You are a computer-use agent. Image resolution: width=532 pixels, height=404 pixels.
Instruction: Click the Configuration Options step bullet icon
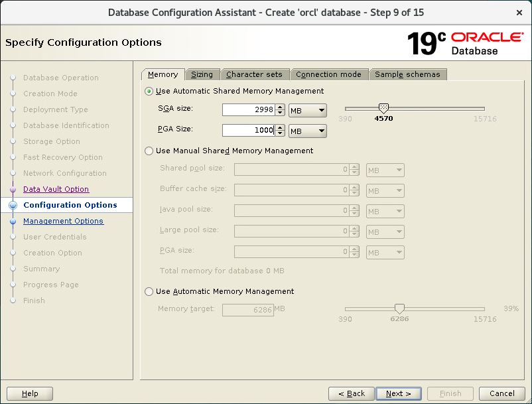13,205
